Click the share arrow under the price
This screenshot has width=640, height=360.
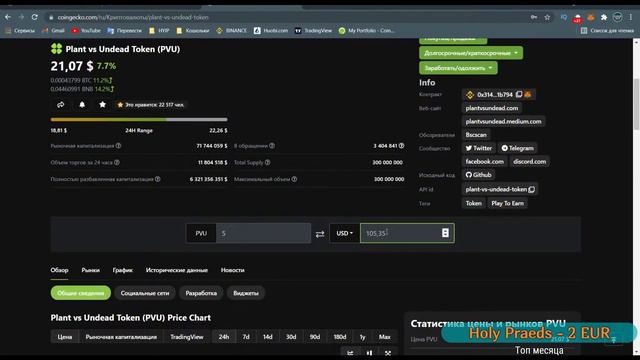pyautogui.click(x=60, y=105)
